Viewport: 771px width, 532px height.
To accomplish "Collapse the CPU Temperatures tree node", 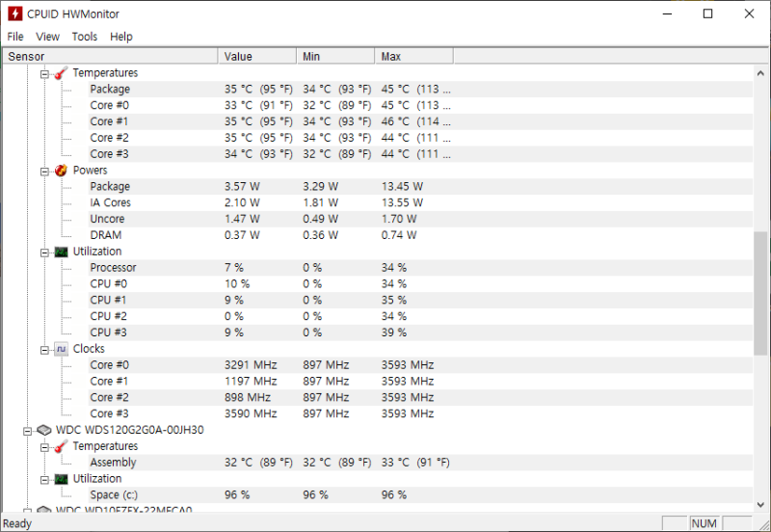I will click(44, 74).
